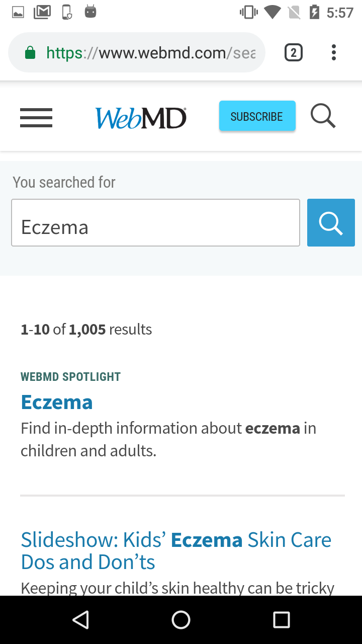Screen dimensions: 362x644
Task: Open Chrome's three-dot overflow menu
Action: tap(333, 52)
